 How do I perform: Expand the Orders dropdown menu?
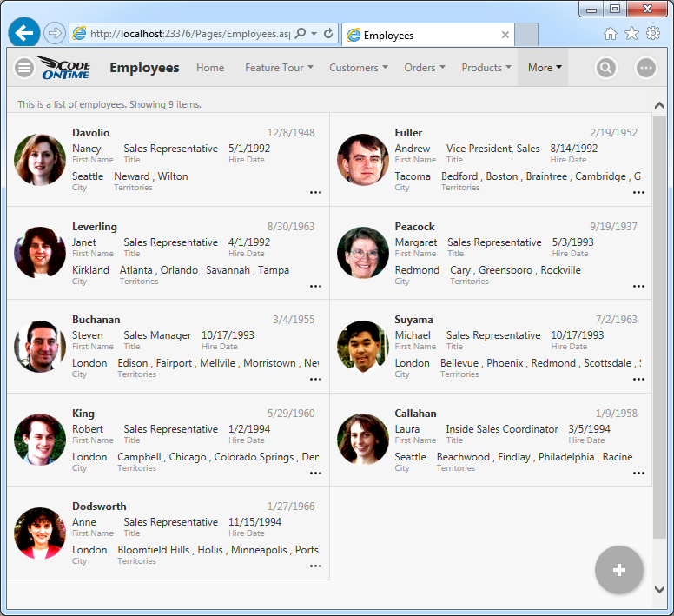click(x=424, y=68)
